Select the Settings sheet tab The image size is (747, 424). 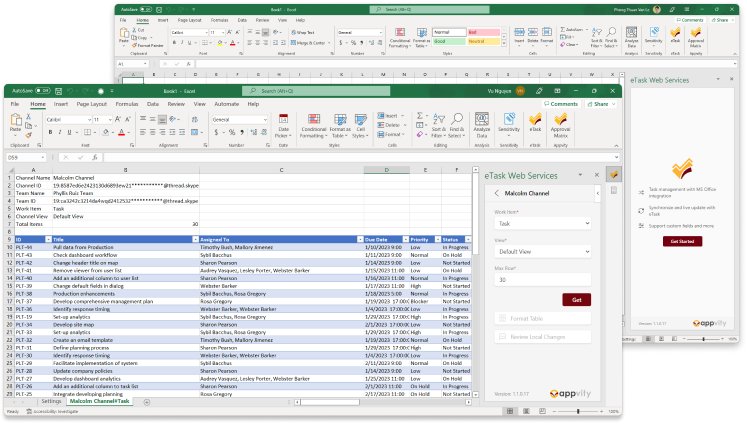coord(51,401)
